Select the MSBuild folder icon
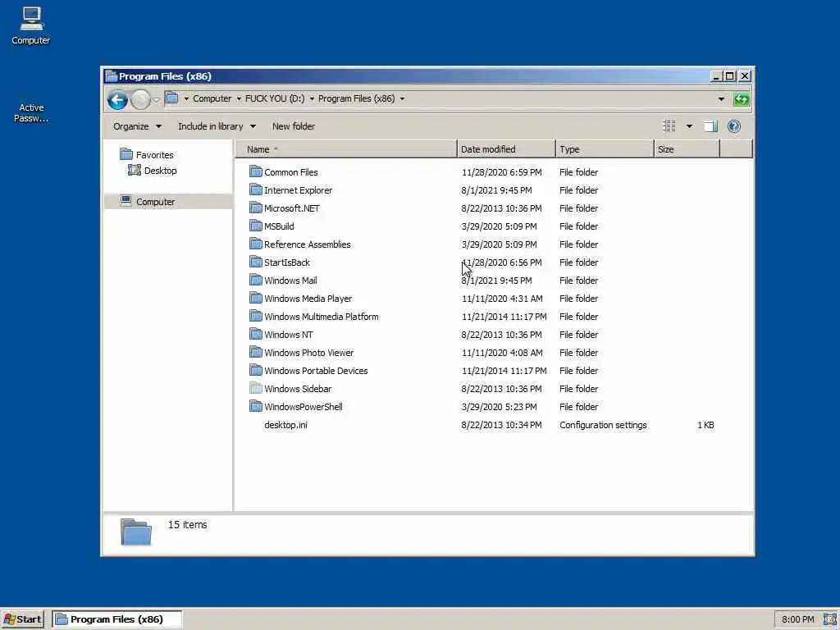Viewport: 840px width, 630px height. tap(256, 226)
